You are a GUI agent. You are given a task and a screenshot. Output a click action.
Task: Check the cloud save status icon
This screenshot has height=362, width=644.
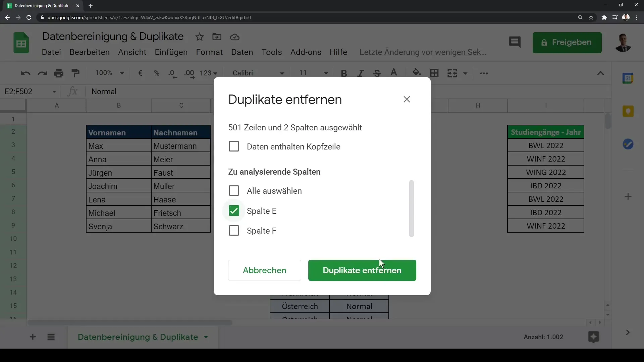(x=235, y=37)
